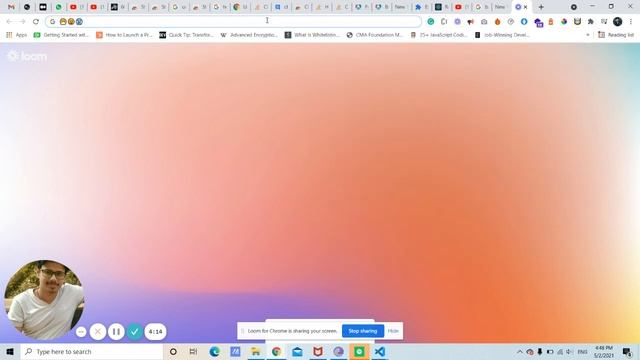The width and height of the screenshot is (640, 360).
Task: Click the megaphone extension icon
Action: [x=471, y=22]
